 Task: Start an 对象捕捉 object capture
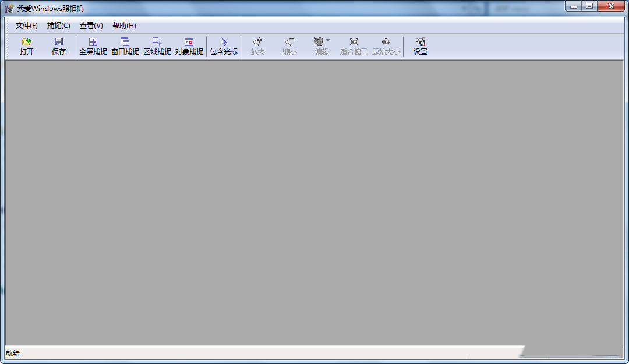188,47
